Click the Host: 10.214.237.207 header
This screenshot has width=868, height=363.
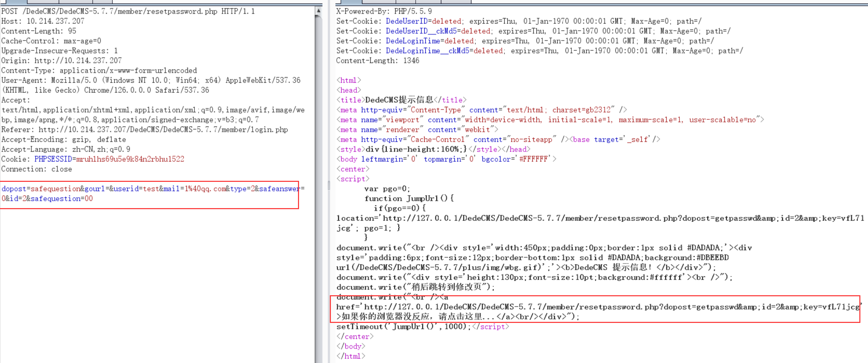coord(43,21)
